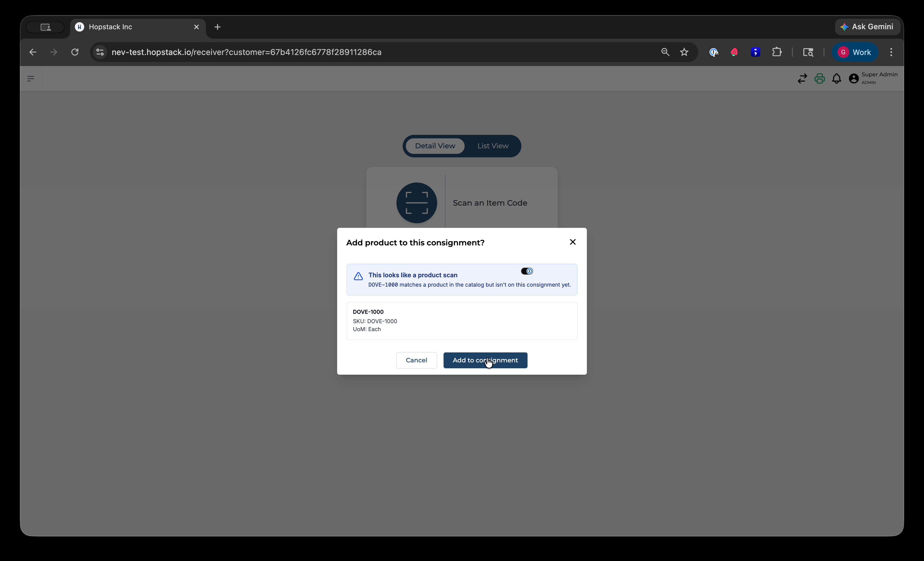Click the tab group window icon

[x=45, y=27]
